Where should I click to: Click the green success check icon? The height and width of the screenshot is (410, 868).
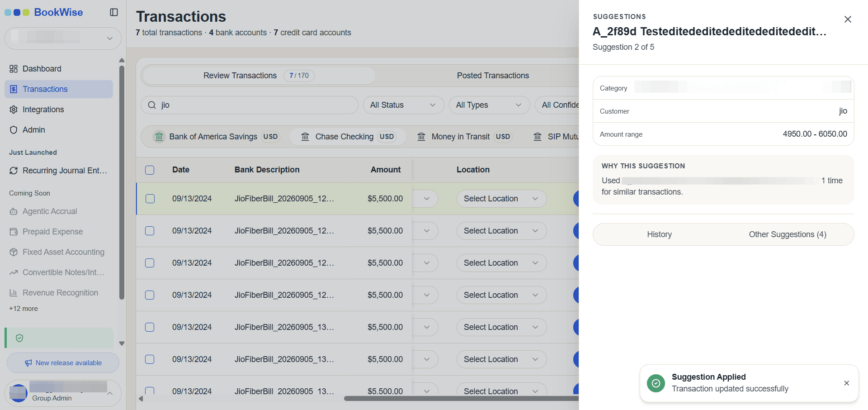point(656,383)
